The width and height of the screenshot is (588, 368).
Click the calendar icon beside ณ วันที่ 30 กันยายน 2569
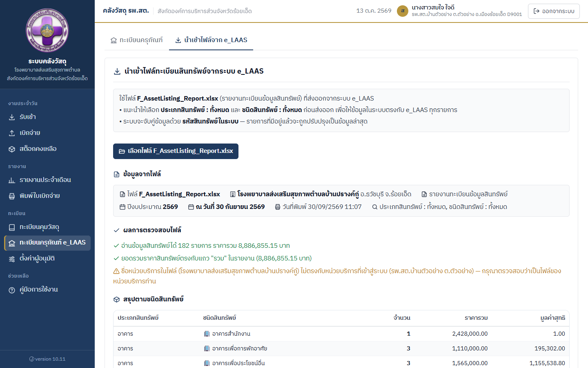pyautogui.click(x=191, y=207)
